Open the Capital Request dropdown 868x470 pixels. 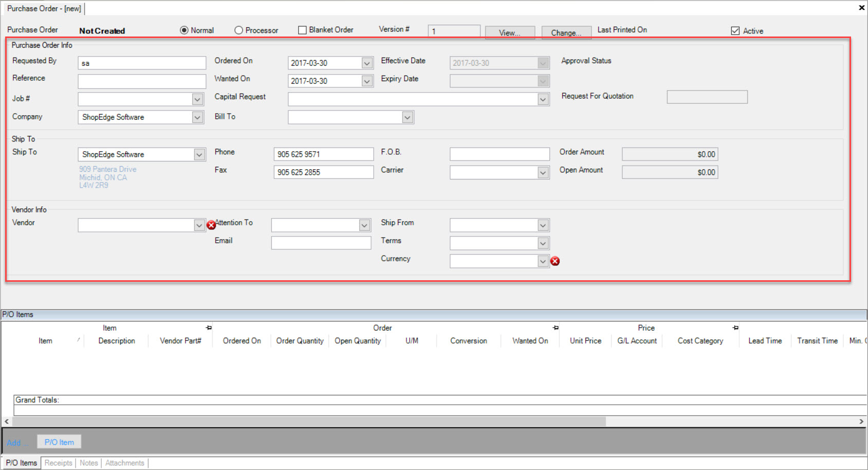tap(543, 99)
